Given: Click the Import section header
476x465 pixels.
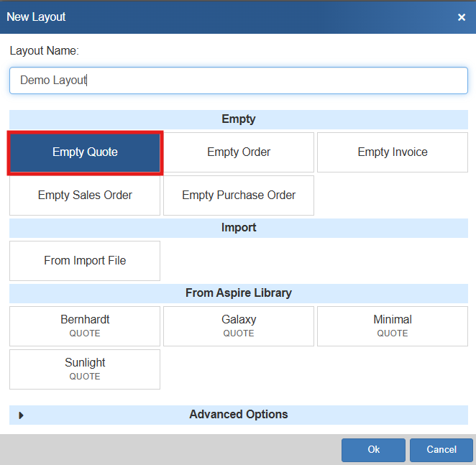Looking at the screenshot, I should (x=239, y=228).
